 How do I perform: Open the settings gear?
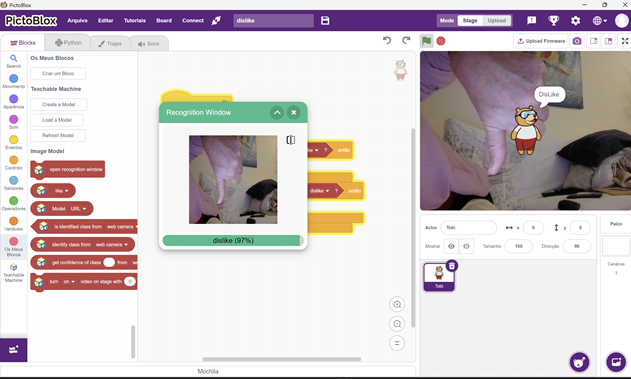(x=576, y=21)
